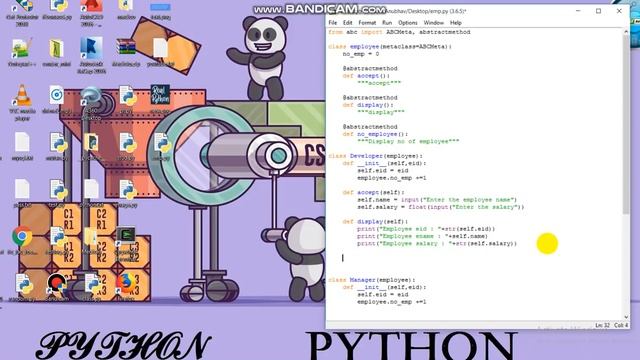The width and height of the screenshot is (640, 360).
Task: Click the vertical scrollbar thumb in IDLE
Action: tap(626, 124)
